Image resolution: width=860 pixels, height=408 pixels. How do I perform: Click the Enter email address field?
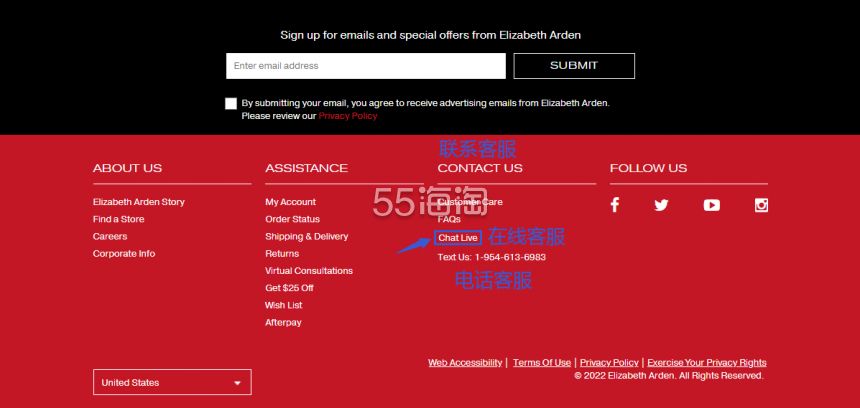point(366,66)
